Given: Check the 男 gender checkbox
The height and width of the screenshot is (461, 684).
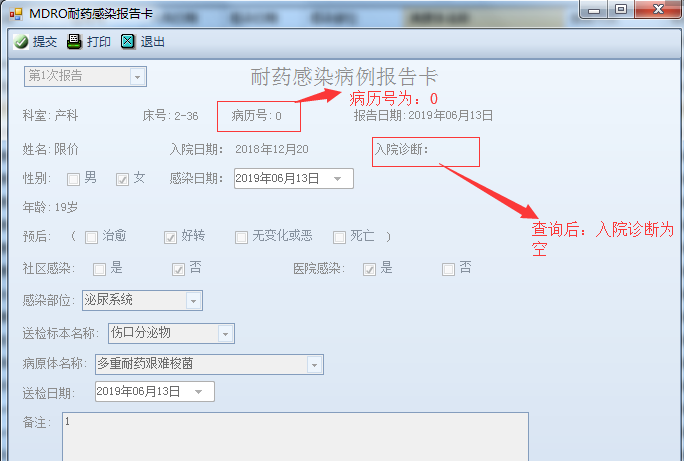Looking at the screenshot, I should click(73, 179).
